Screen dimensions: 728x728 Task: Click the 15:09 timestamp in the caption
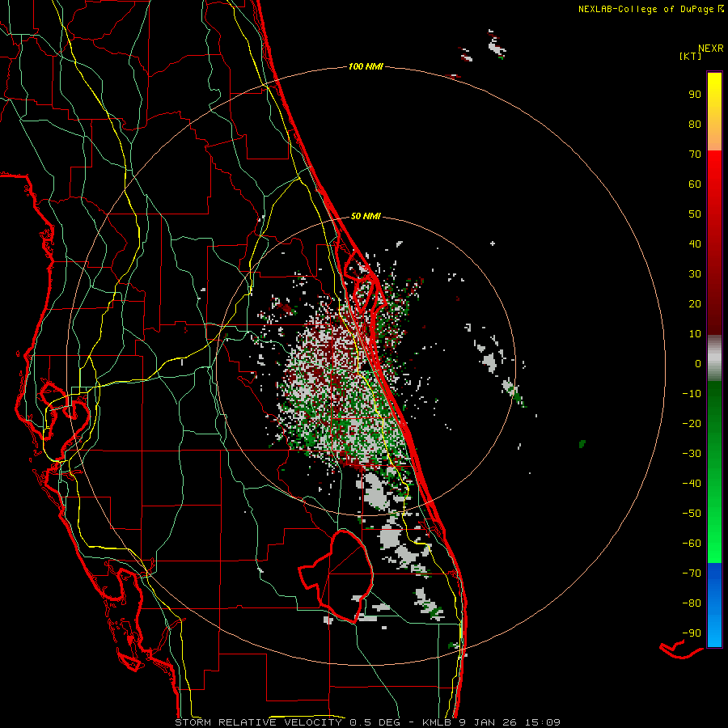[x=543, y=722]
